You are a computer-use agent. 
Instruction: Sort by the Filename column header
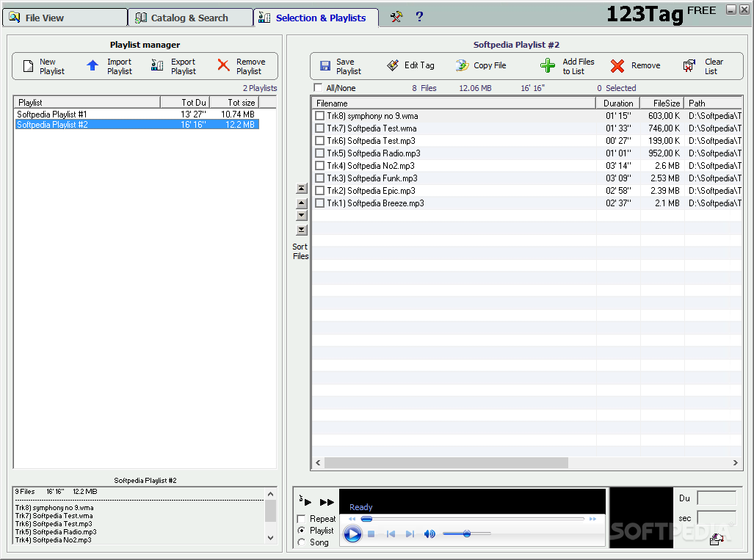[454, 103]
